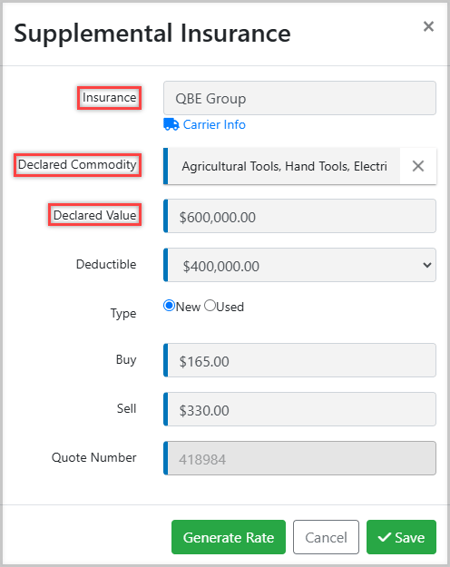This screenshot has width=450, height=567.
Task: Open the Declared Commodity selector
Action: pos(282,166)
